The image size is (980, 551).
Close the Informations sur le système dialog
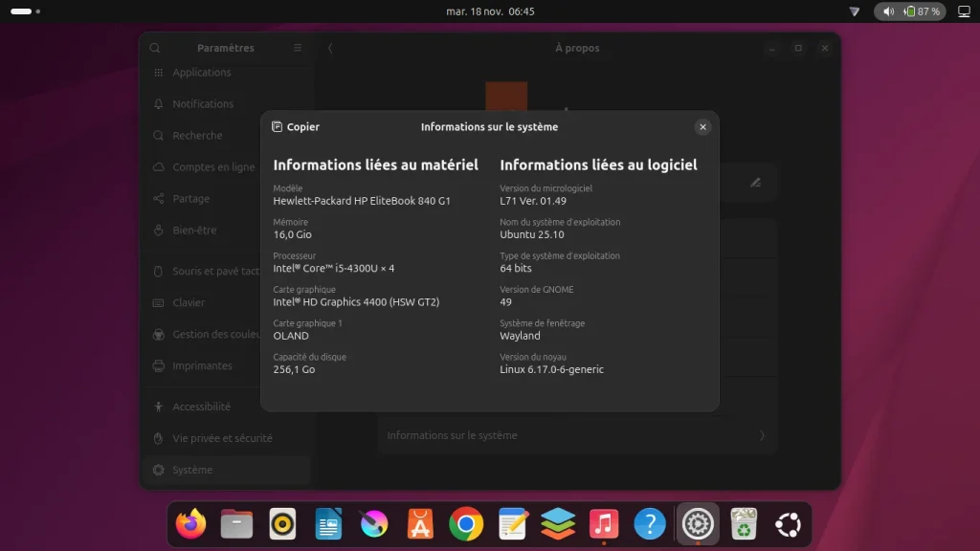702,127
